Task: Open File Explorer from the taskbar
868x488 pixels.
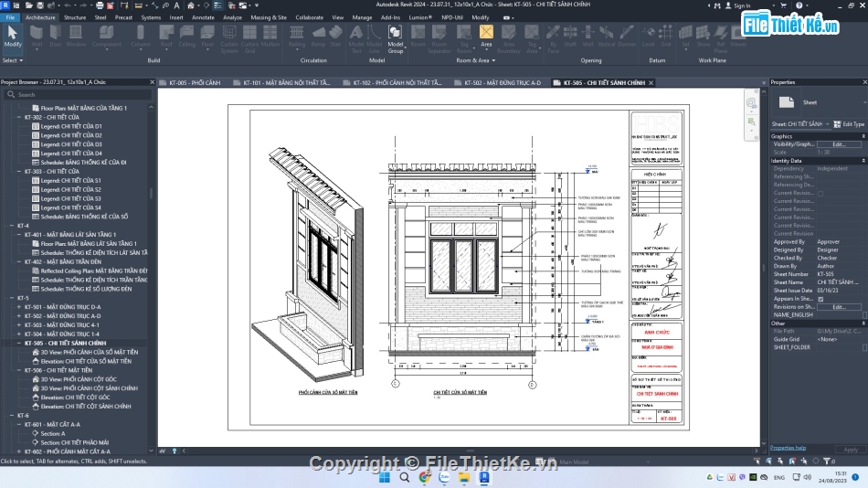Action: click(x=464, y=477)
